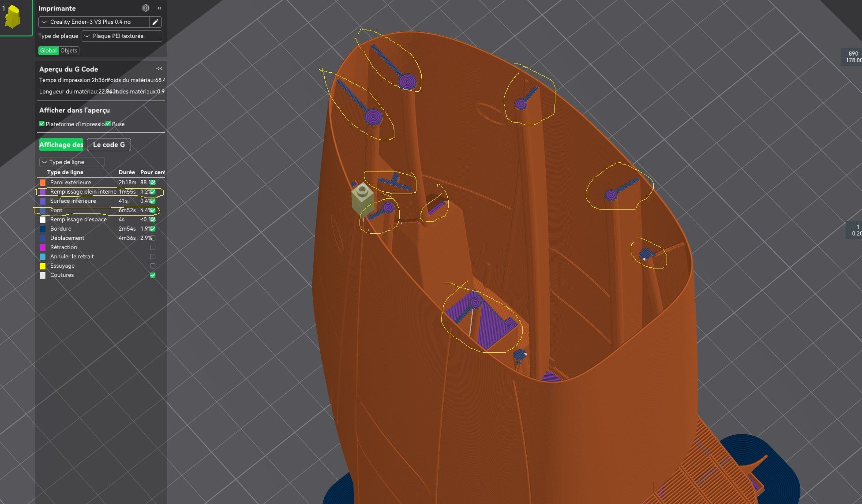The height and width of the screenshot is (504, 862).
Task: Toggle Bordure visibility checkbox
Action: 153,229
